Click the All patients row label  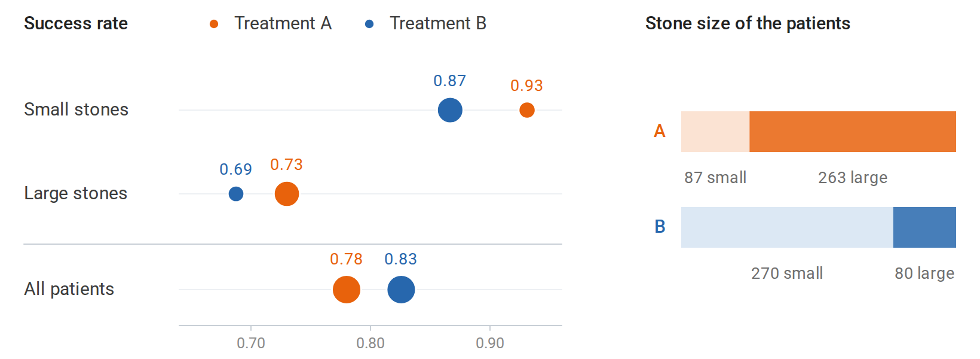click(x=69, y=289)
